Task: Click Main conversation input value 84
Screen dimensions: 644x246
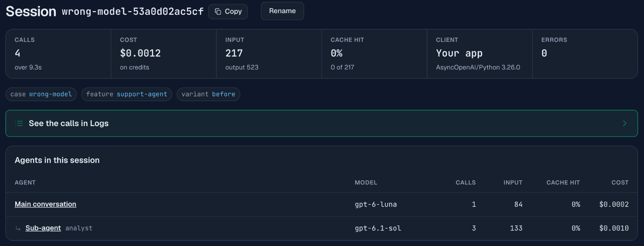Action: [x=518, y=204]
